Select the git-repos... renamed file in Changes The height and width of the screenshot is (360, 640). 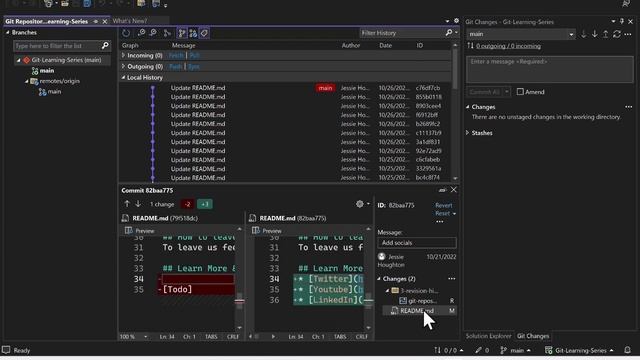click(x=422, y=301)
